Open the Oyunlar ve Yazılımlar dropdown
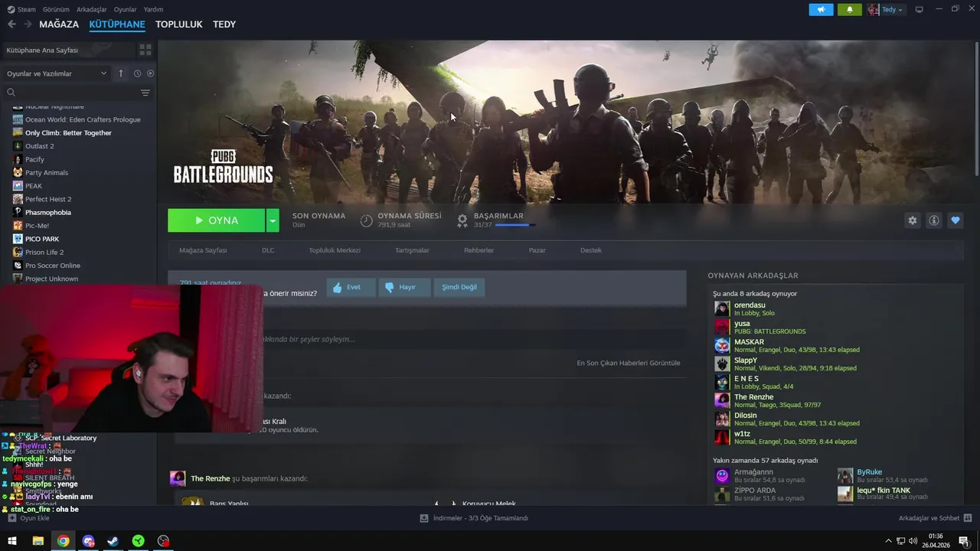This screenshot has width=980, height=551. [x=57, y=73]
